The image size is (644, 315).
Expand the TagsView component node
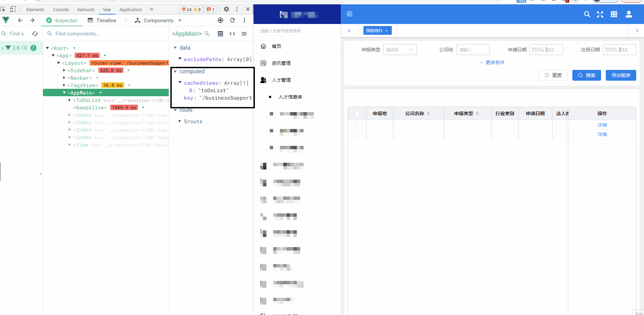(64, 85)
